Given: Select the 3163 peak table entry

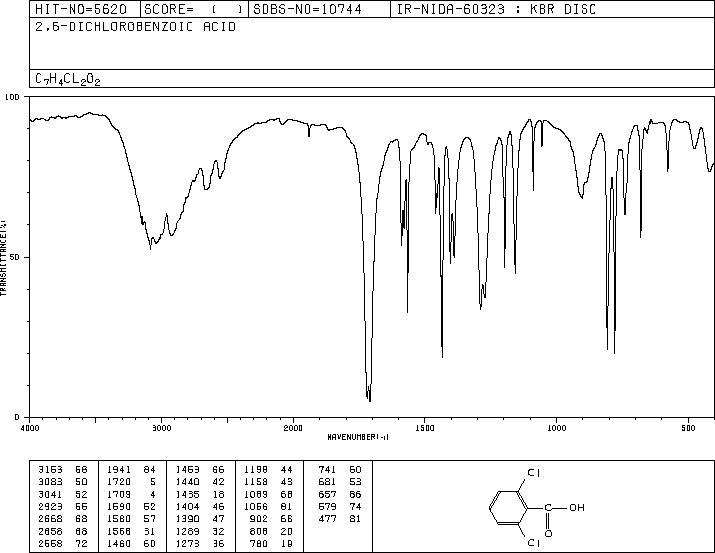Looking at the screenshot, I should tap(63, 470).
